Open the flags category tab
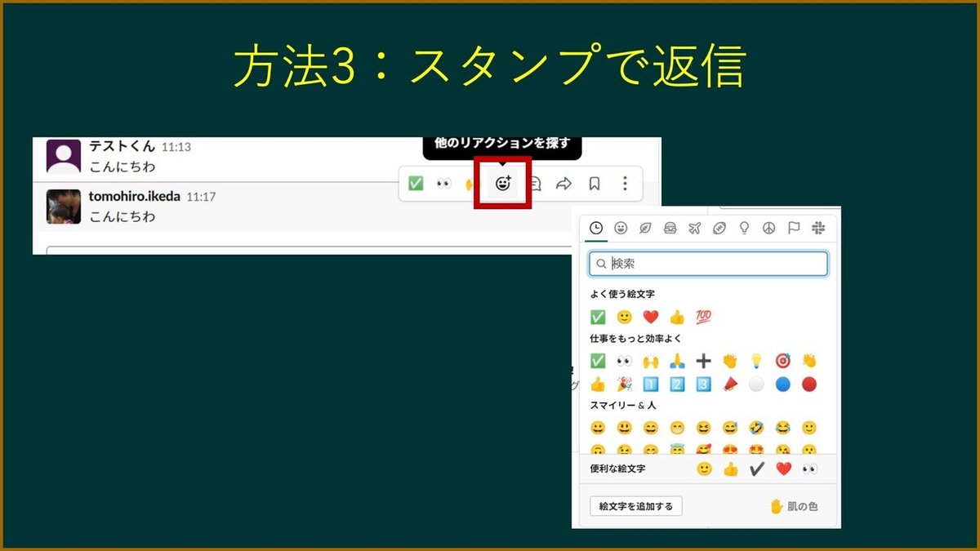The width and height of the screenshot is (980, 551). [x=794, y=229]
